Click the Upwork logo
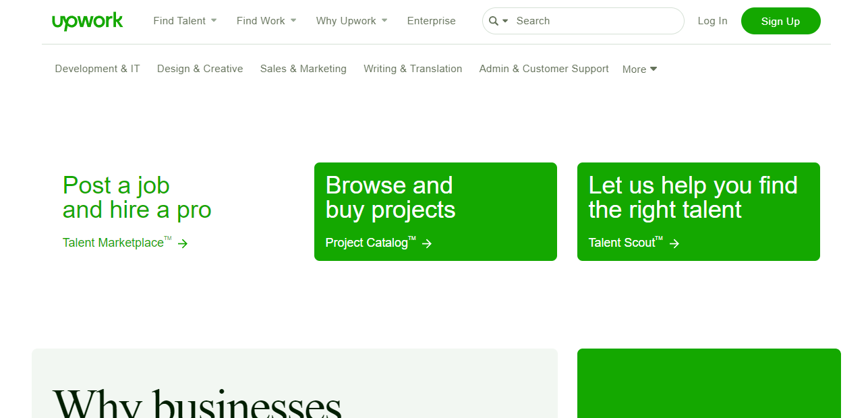868x418 pixels. pyautogui.click(x=88, y=21)
